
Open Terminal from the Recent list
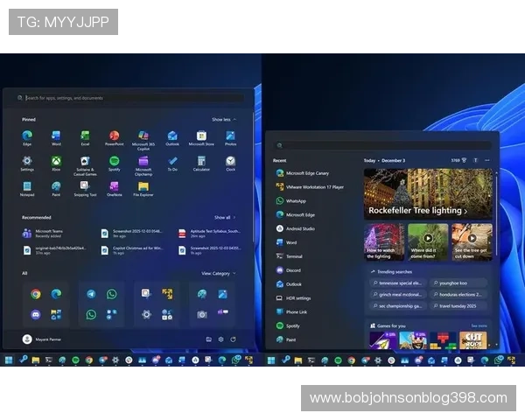[290, 256]
